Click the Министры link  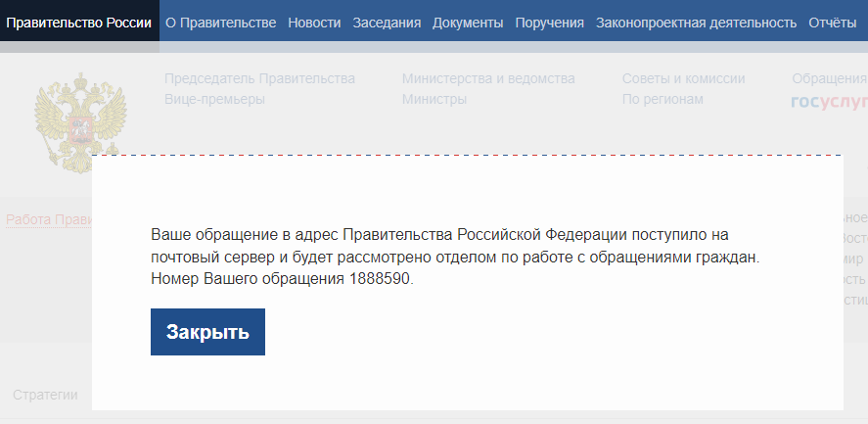[434, 99]
